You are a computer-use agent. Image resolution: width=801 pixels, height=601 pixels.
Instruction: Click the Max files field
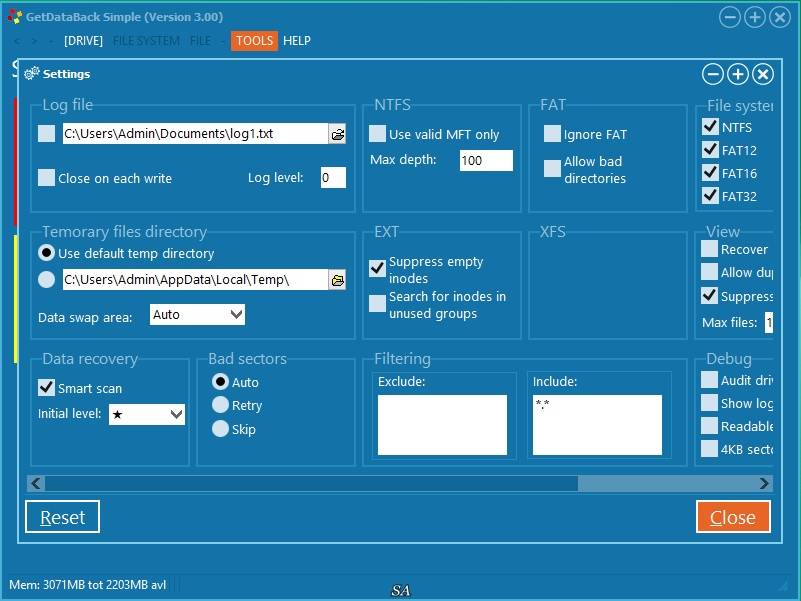pyautogui.click(x=768, y=322)
